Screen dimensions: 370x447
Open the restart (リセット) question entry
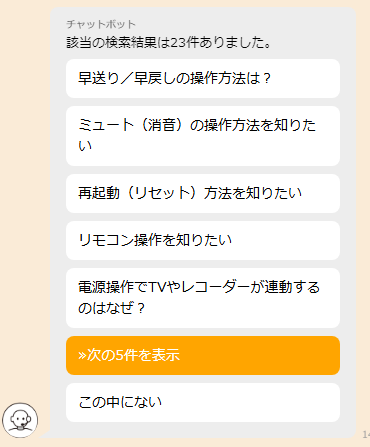(203, 193)
